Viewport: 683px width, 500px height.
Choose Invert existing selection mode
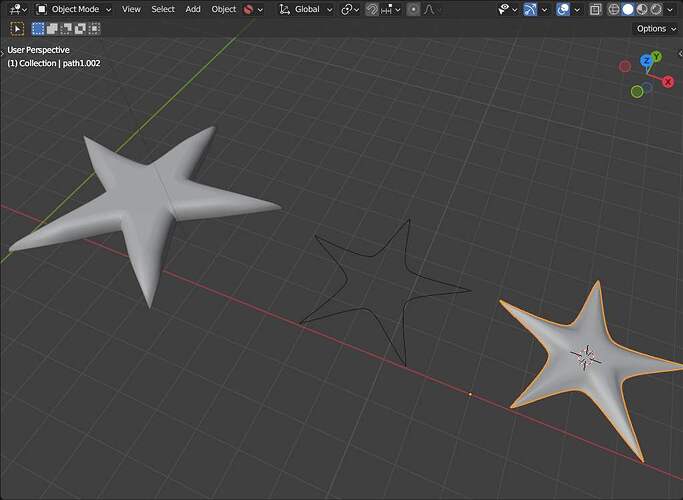click(80, 29)
